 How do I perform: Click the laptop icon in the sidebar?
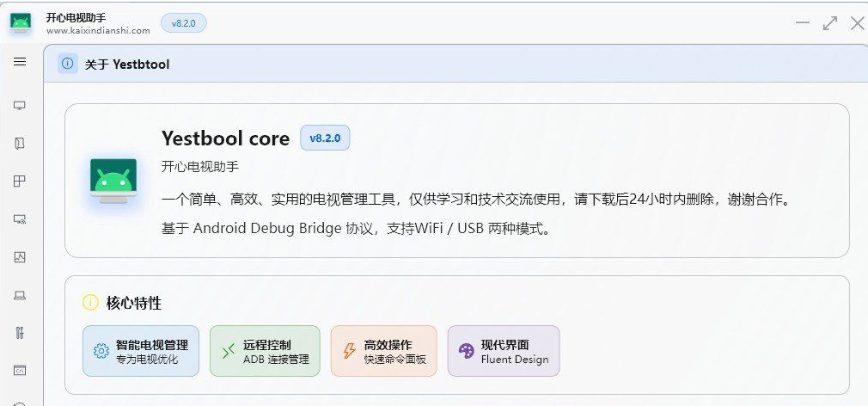20,295
